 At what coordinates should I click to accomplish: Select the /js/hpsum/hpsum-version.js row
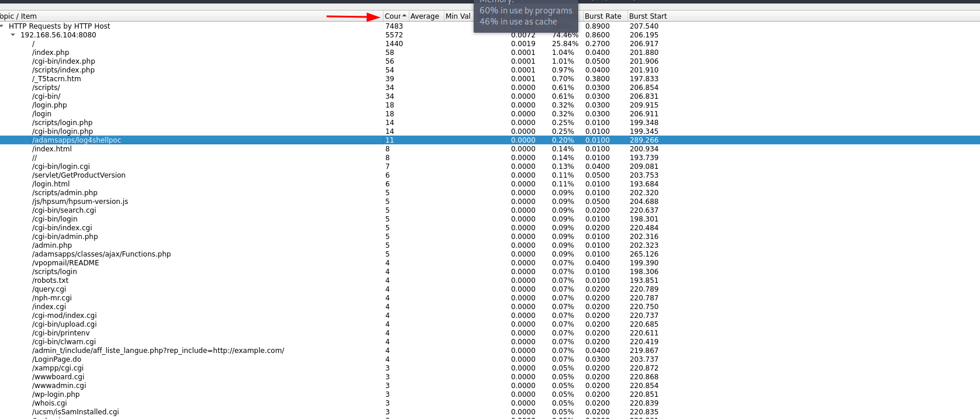click(80, 202)
